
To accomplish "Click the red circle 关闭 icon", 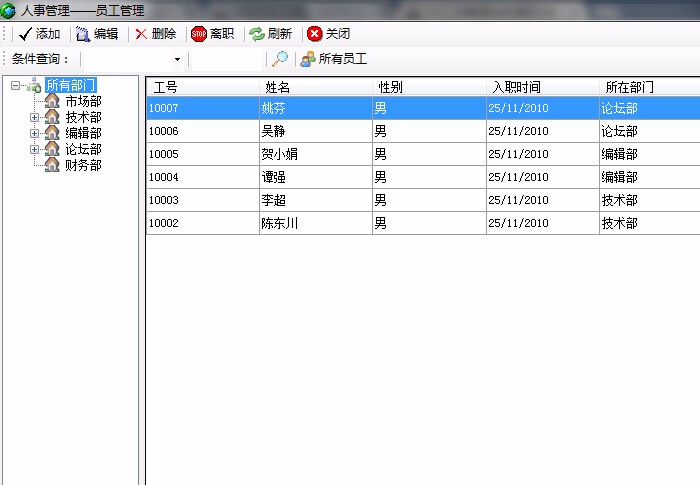I will [315, 34].
